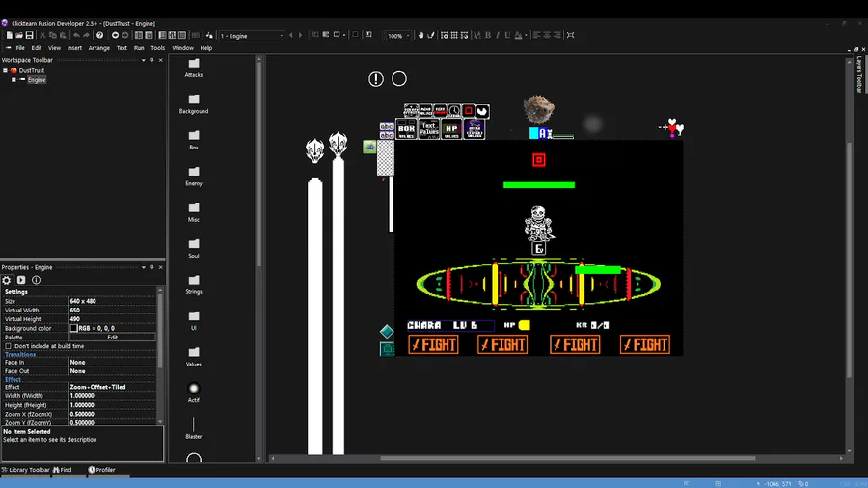Click the New file toolbar icon
This screenshot has height=488, width=868.
(x=10, y=35)
